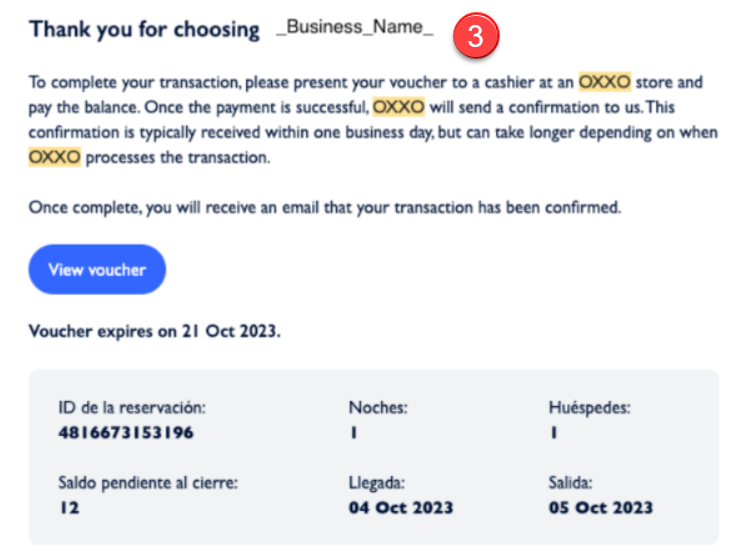
Task: Click the value under Noches
Action: click(x=353, y=433)
